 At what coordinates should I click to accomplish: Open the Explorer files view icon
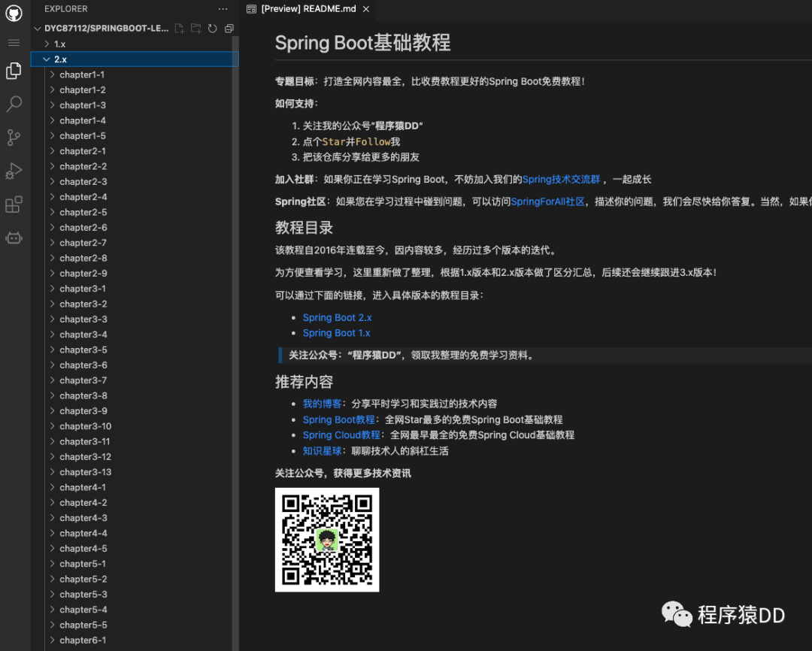click(14, 71)
